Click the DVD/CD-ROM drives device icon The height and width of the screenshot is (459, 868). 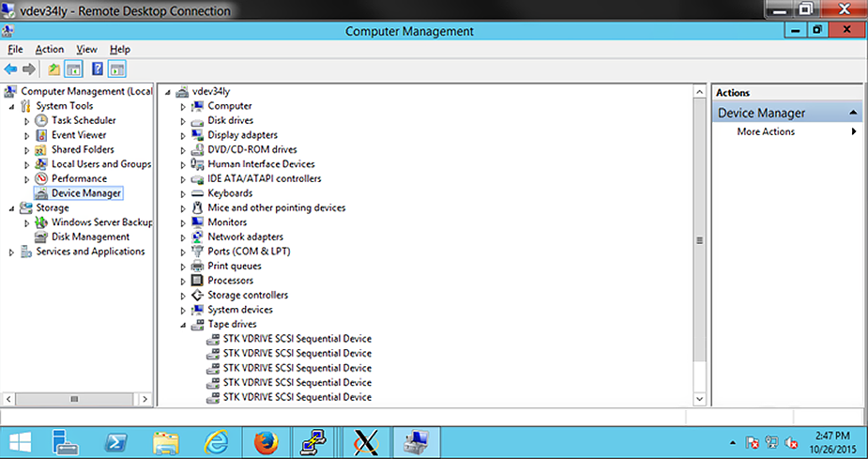pyautogui.click(x=197, y=149)
